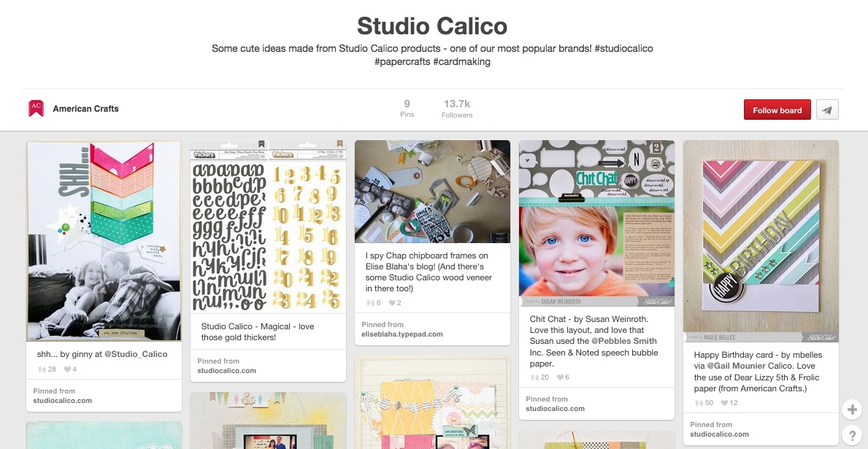Open the @Pebbles Smith mention link
This screenshot has width=868, height=449.
624,341
